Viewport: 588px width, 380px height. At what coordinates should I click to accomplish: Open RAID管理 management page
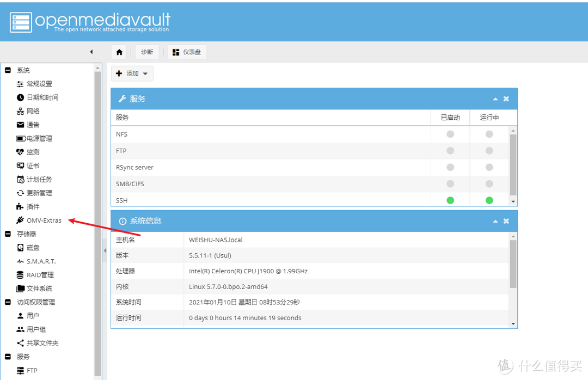pos(40,275)
